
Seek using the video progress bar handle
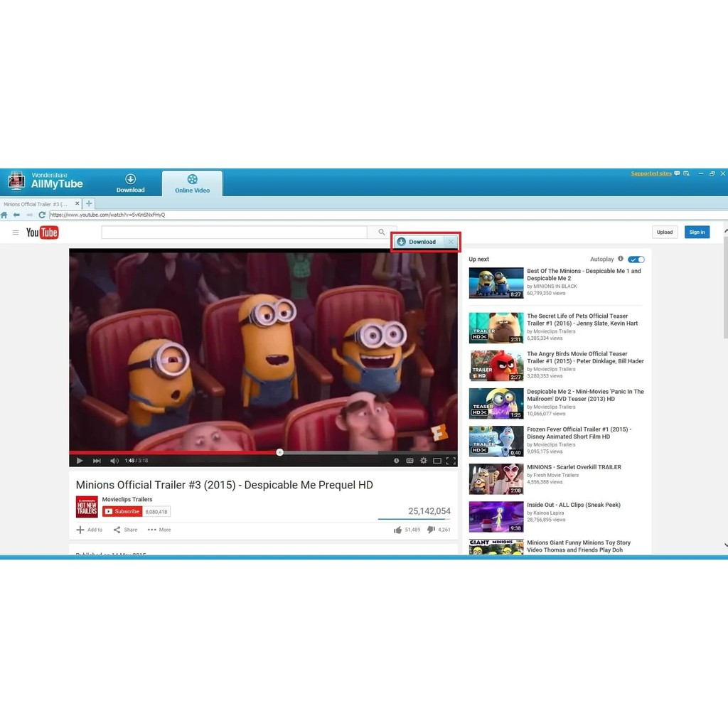coord(279,452)
